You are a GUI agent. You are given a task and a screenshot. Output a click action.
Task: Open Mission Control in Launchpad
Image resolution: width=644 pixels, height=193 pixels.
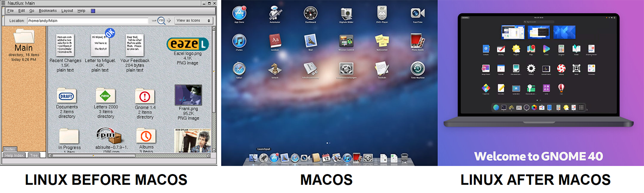[x=346, y=41]
